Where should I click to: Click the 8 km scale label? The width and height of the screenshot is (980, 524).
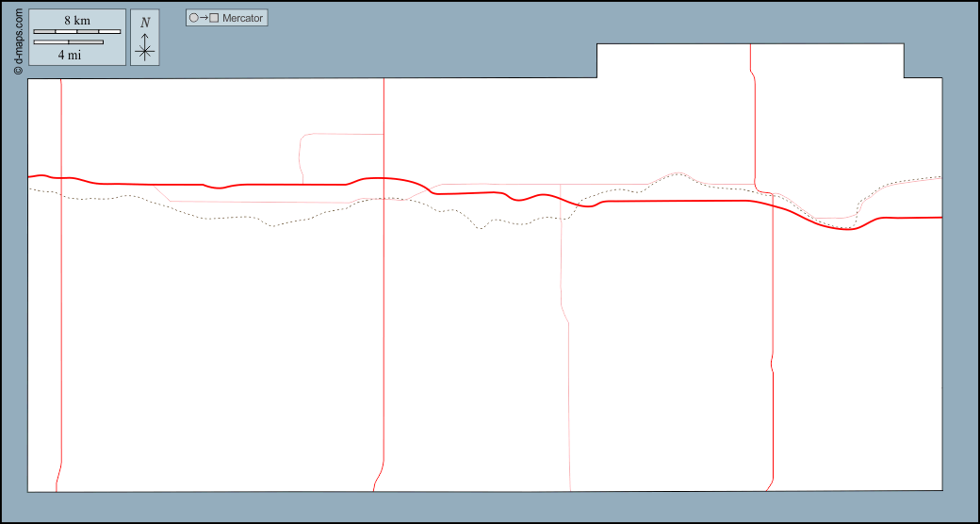(77, 21)
